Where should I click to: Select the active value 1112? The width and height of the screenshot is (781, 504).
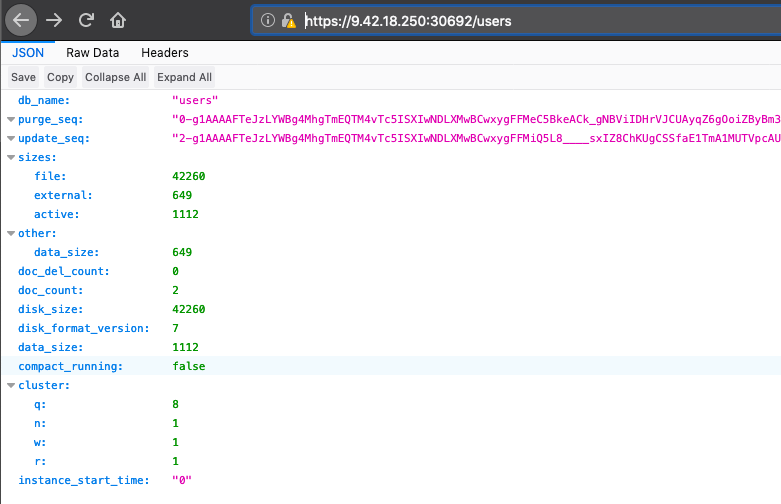tap(185, 214)
